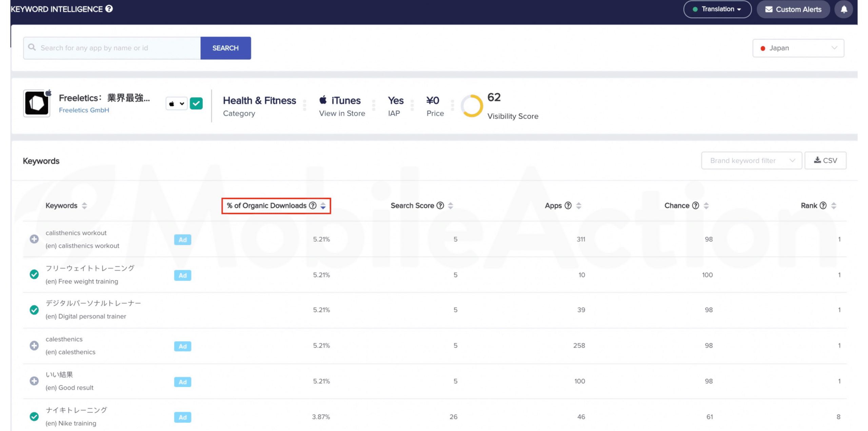This screenshot has width=868, height=431.
Task: Open the notifications bell icon
Action: (844, 9)
